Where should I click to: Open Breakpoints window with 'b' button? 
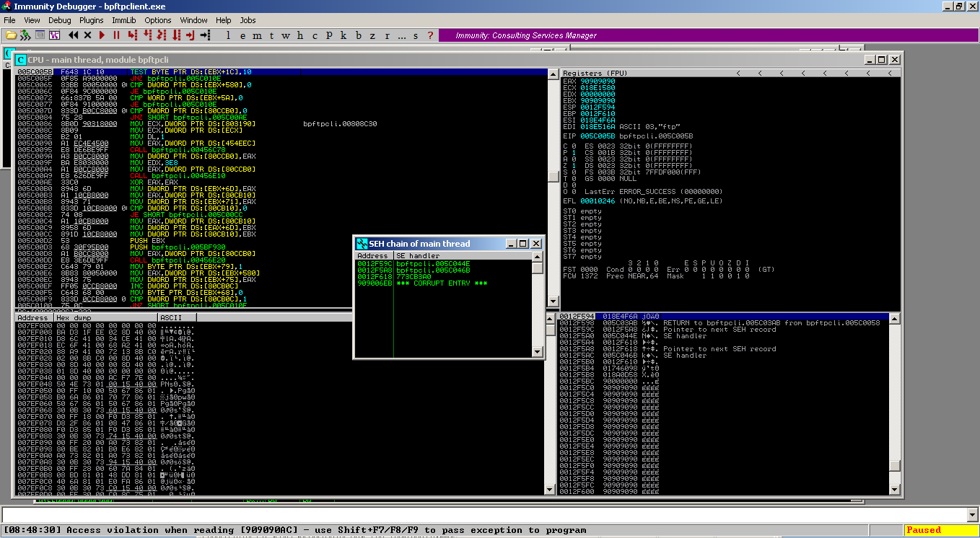click(x=358, y=35)
